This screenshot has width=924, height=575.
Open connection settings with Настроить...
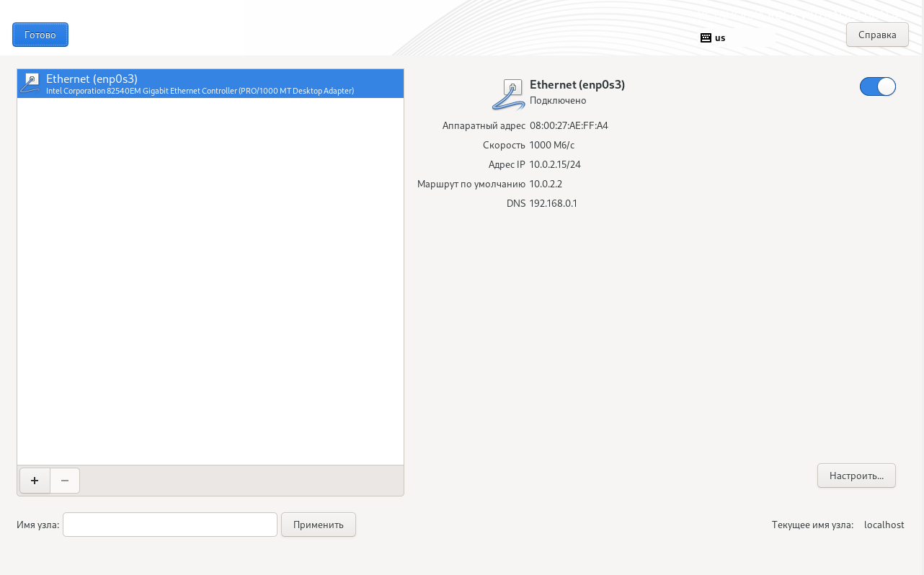[x=856, y=476]
